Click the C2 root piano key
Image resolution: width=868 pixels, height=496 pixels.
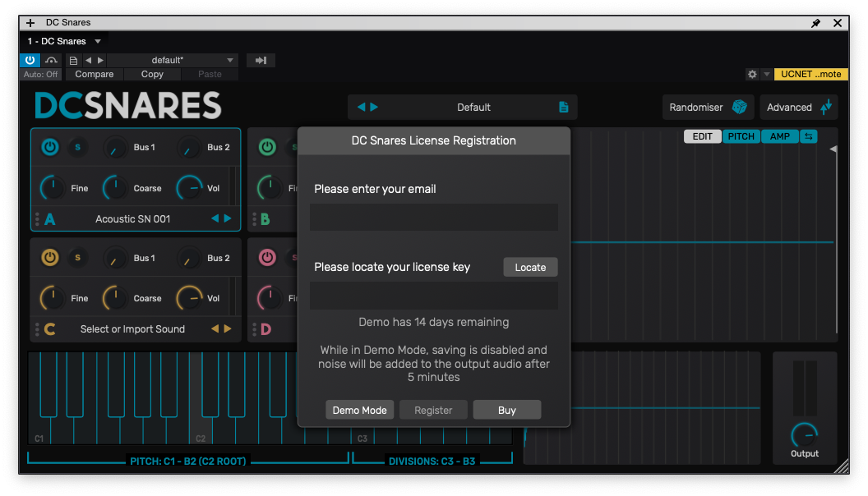point(201,431)
